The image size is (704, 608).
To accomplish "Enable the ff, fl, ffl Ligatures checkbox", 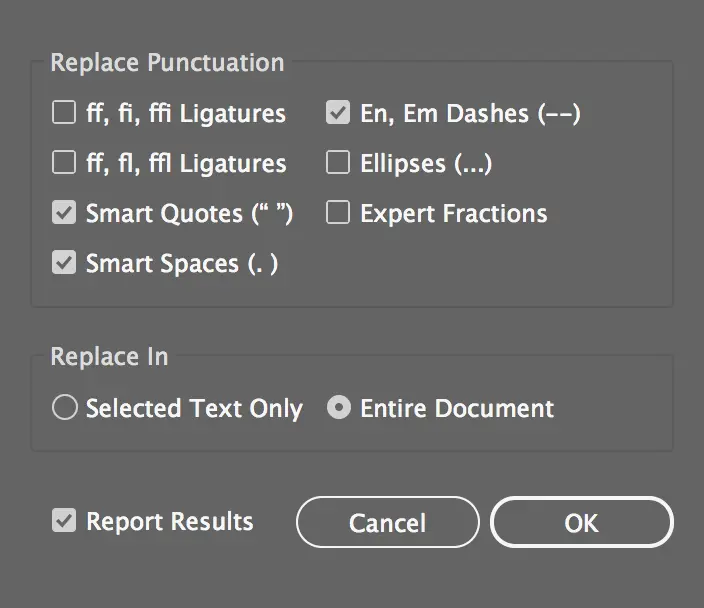I will pyautogui.click(x=64, y=162).
